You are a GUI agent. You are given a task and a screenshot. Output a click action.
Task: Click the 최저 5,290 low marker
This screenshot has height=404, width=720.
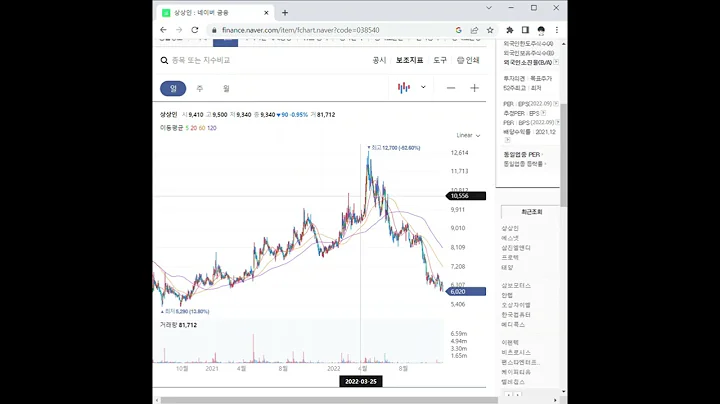tap(185, 311)
